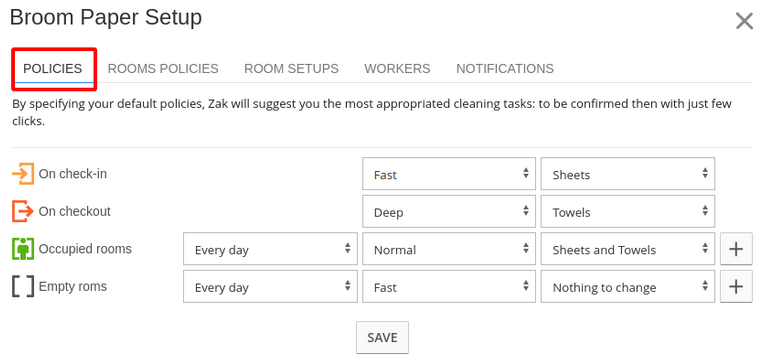The width and height of the screenshot is (767, 360).
Task: Open the On checkout Deep cleaning dropdown
Action: pos(449,211)
